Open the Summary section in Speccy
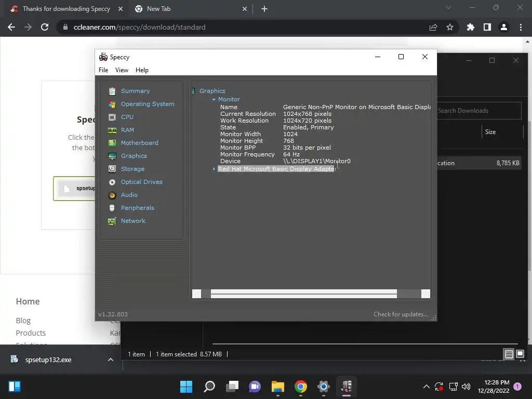 point(135,91)
